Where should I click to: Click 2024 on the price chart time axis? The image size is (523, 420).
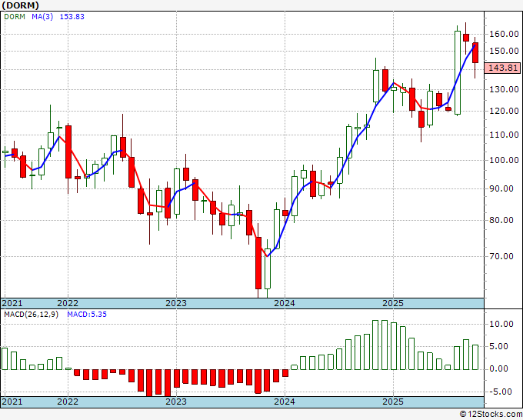[285, 303]
